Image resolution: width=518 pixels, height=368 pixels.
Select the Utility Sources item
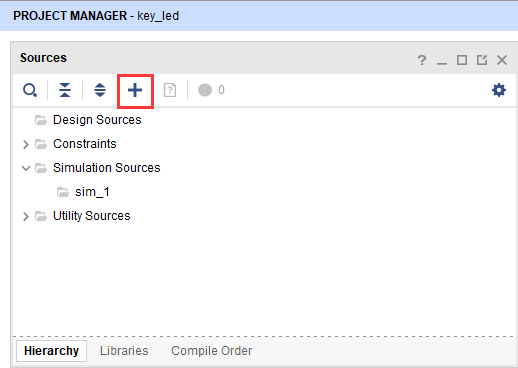coord(92,216)
